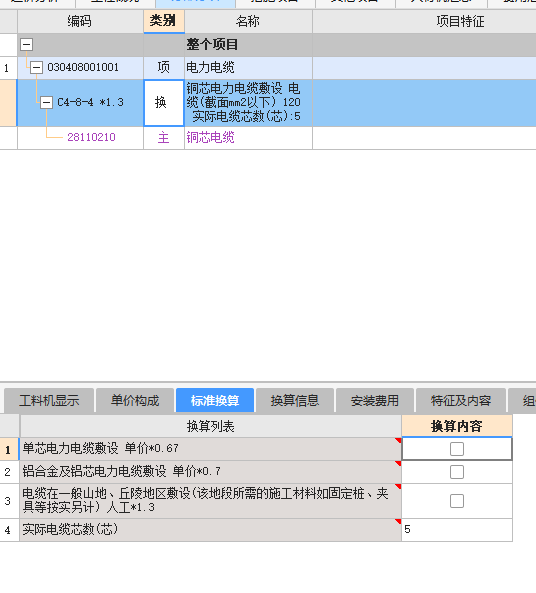
Task: Select the 主 category cell
Action: coord(164,138)
